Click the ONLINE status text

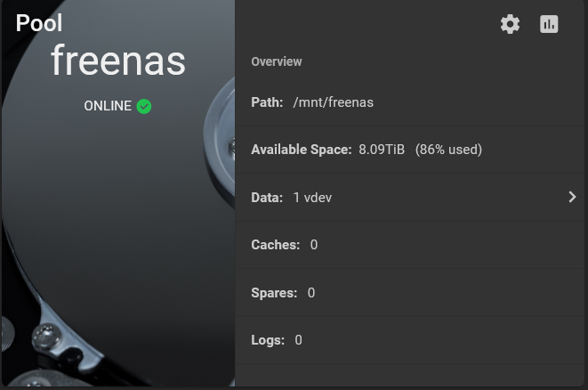pyautogui.click(x=108, y=106)
